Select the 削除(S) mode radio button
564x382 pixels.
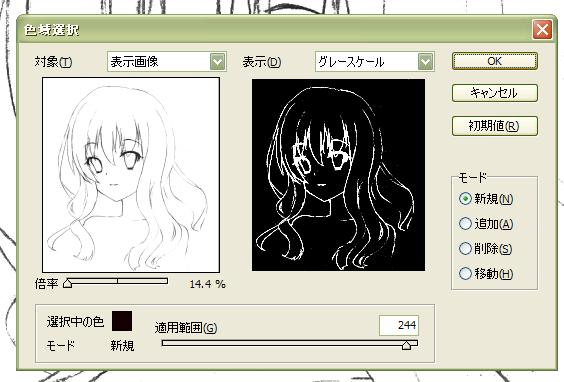(465, 249)
